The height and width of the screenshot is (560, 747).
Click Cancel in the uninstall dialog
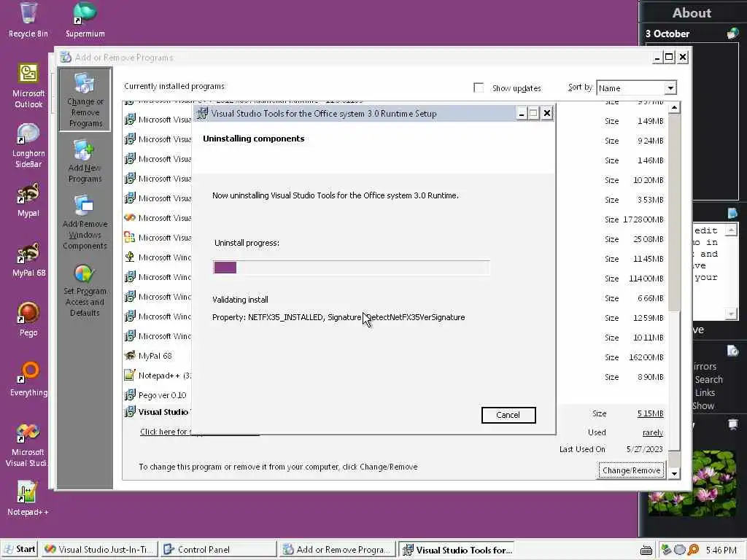pyautogui.click(x=508, y=415)
